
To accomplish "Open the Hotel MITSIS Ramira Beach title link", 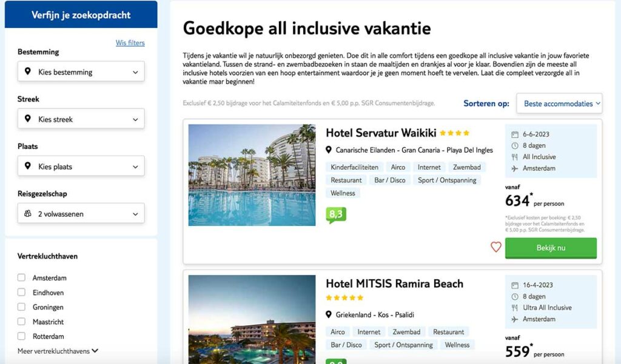I will click(x=394, y=283).
